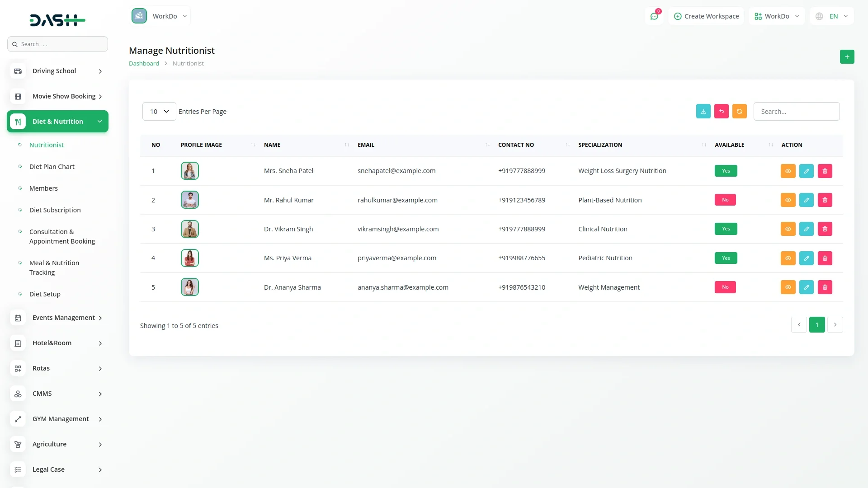Screen dimensions: 868x488
Task: Click trash icon for Dr. Ananya Sharma
Action: pyautogui.click(x=825, y=287)
